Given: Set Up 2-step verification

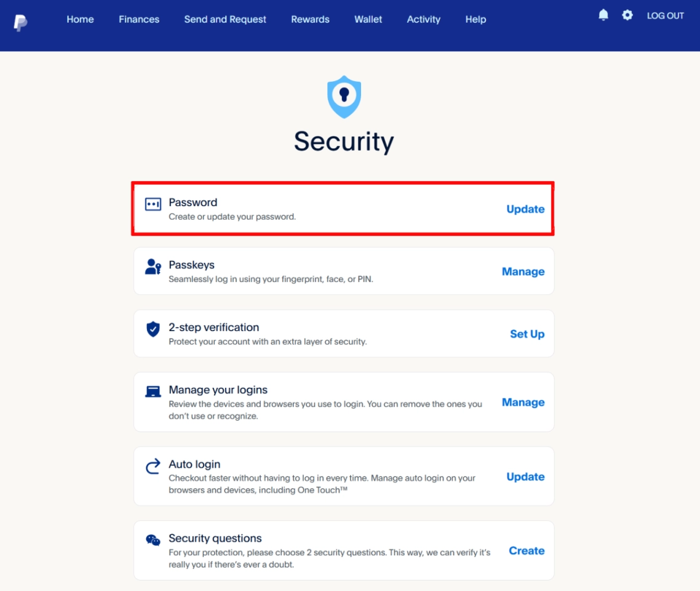Looking at the screenshot, I should [527, 334].
